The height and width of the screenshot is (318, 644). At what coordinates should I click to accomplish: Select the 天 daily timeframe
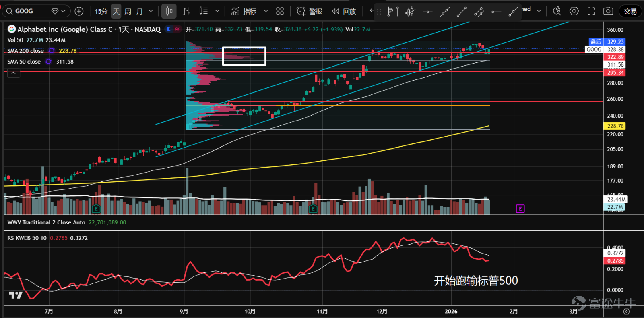click(x=116, y=11)
